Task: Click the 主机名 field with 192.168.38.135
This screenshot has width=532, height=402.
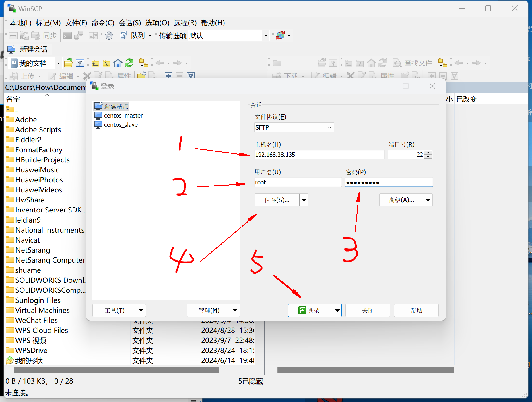Action: click(319, 155)
